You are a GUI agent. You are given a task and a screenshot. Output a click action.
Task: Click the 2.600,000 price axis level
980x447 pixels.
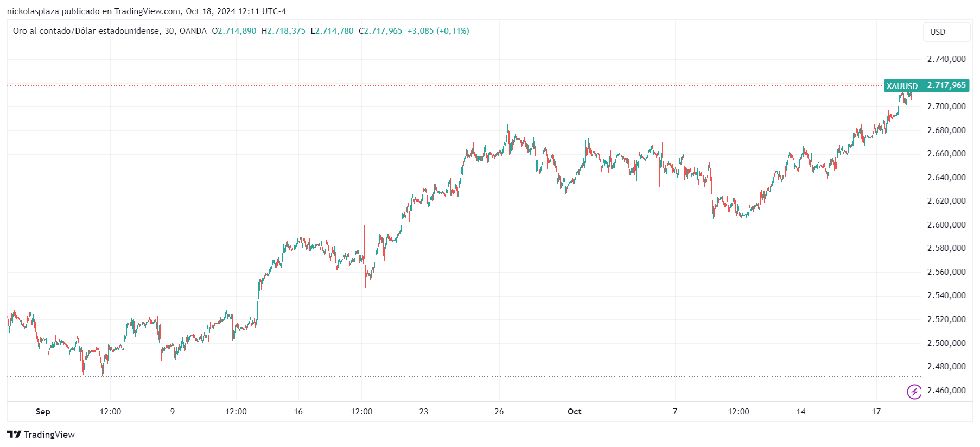[x=946, y=225]
